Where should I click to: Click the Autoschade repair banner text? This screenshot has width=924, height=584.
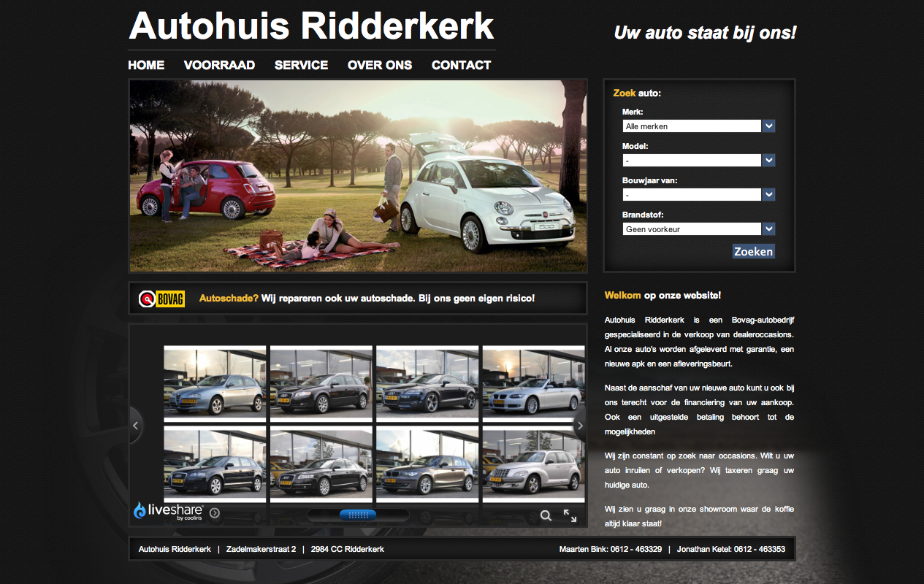coord(367,299)
